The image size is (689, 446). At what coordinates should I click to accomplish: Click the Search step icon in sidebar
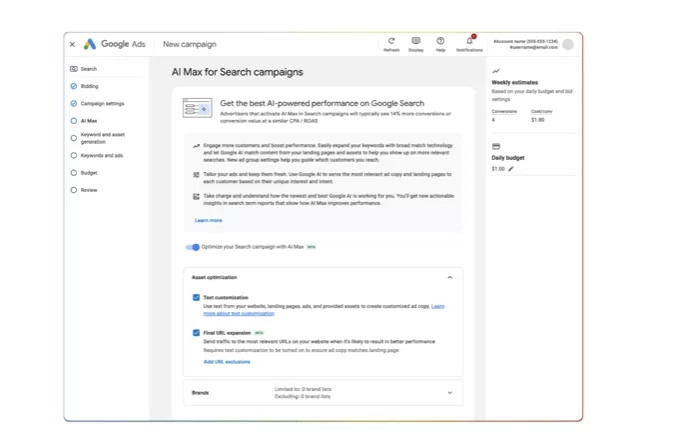74,69
